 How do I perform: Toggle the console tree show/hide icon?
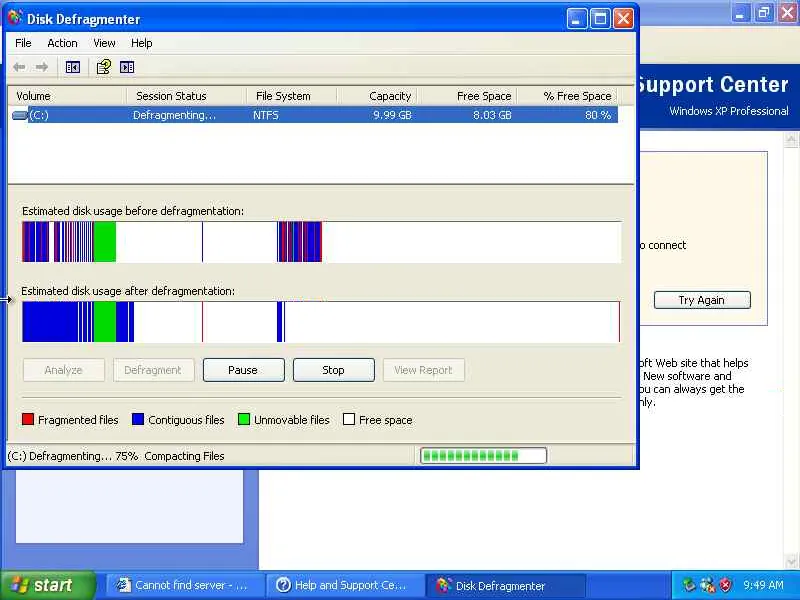point(72,67)
